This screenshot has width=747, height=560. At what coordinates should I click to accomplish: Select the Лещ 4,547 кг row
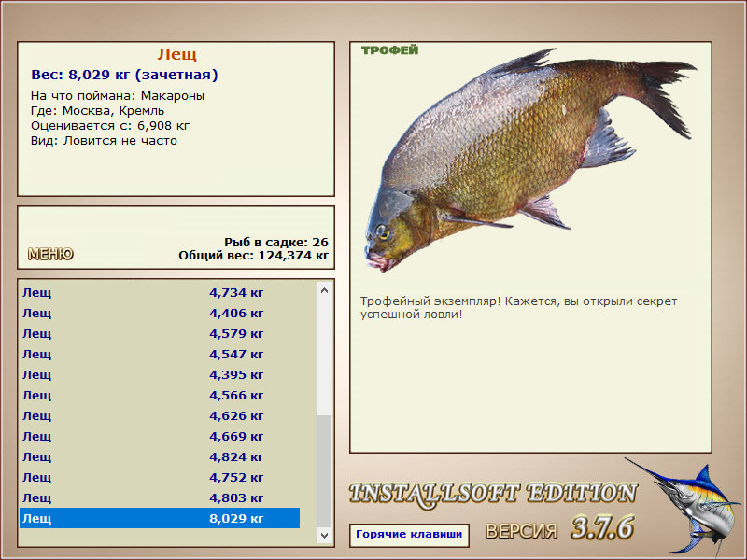(160, 354)
